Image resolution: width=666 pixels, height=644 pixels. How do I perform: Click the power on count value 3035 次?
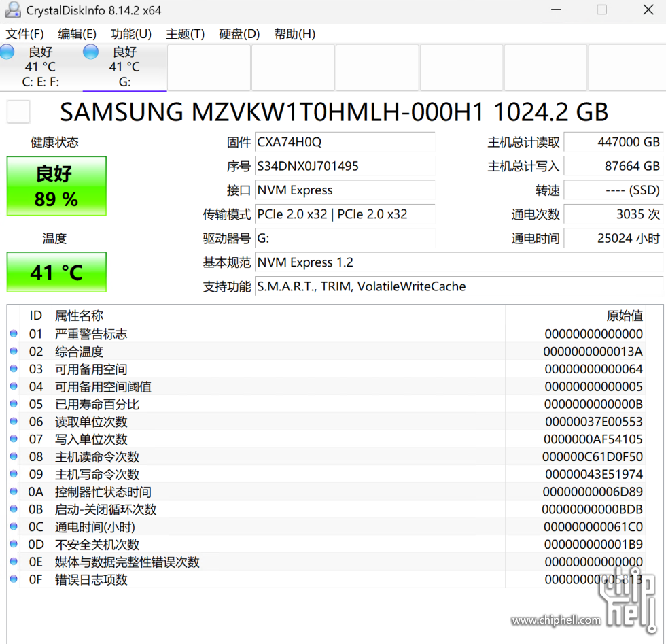point(613,214)
